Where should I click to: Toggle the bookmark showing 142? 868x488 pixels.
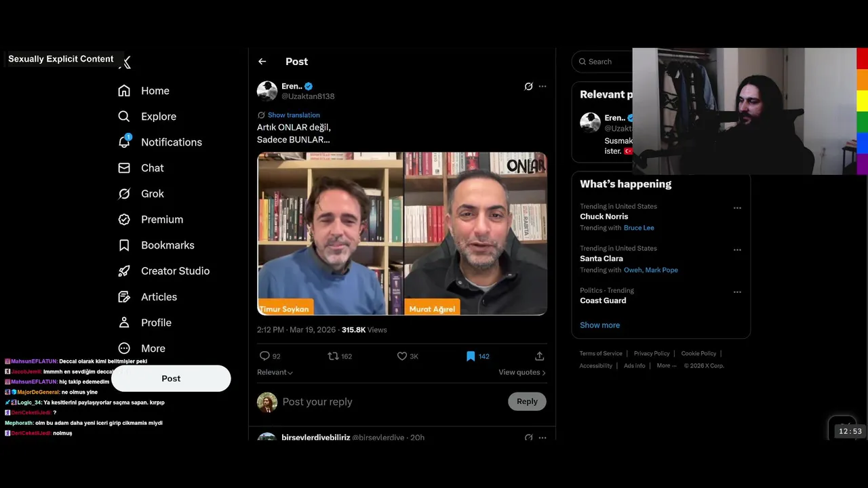point(471,356)
